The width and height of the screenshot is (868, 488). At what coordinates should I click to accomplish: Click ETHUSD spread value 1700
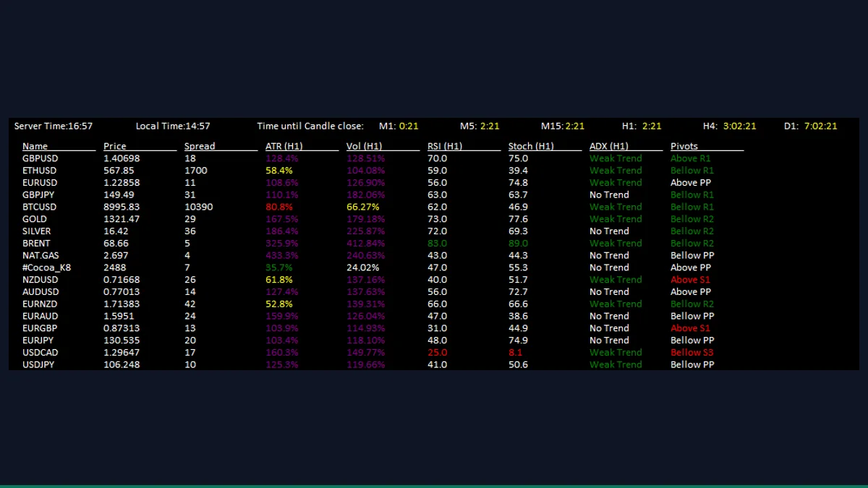point(196,171)
